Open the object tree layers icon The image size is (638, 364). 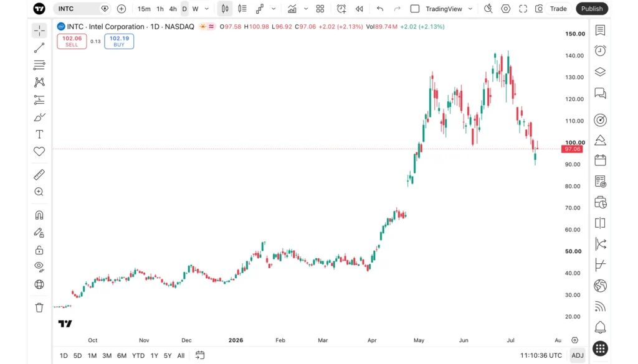(x=600, y=72)
